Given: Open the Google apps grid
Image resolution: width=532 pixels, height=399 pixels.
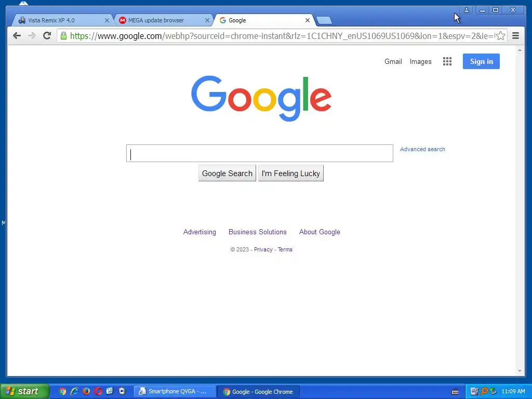Looking at the screenshot, I should (447, 61).
